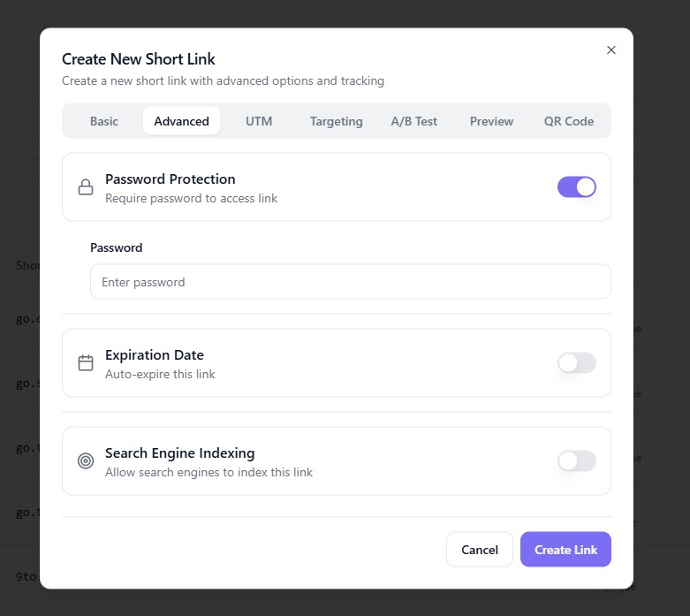Open the A/B Test tab
The height and width of the screenshot is (616, 690).
point(413,121)
